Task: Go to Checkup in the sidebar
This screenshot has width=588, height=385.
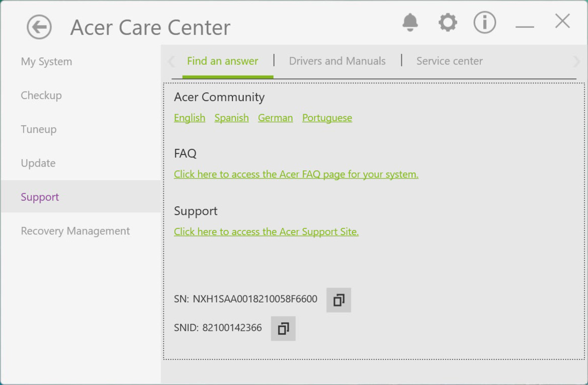Action: pos(41,95)
